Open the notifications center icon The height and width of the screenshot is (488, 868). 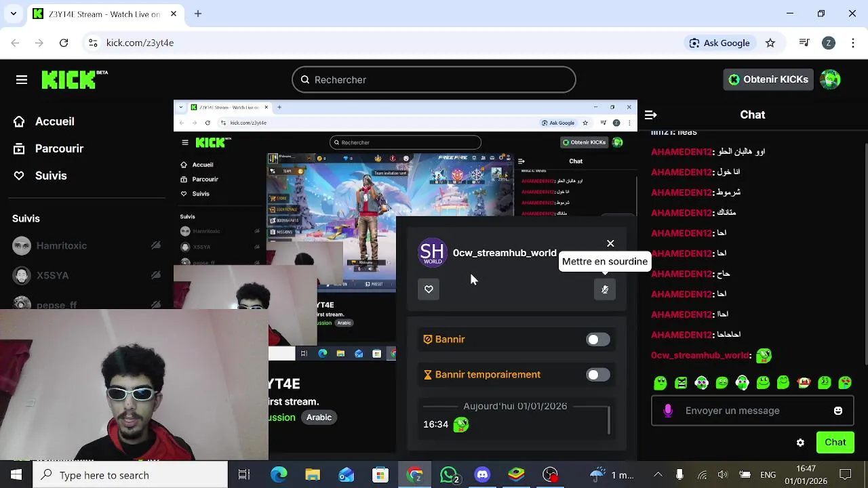click(x=846, y=475)
